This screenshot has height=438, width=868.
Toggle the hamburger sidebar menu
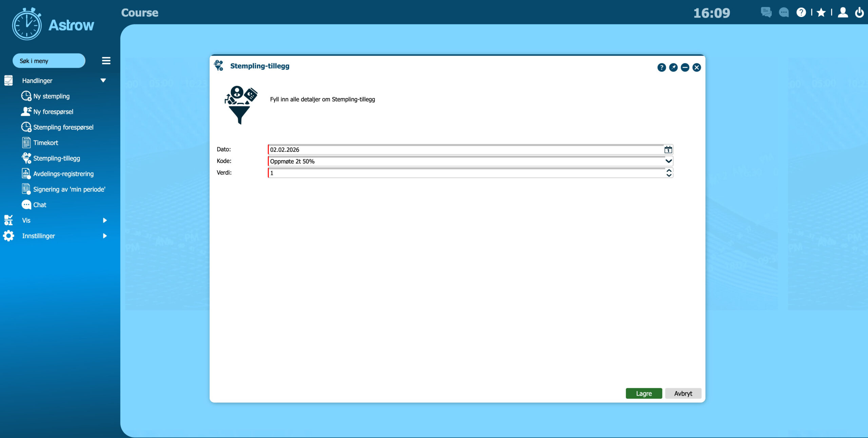[106, 61]
